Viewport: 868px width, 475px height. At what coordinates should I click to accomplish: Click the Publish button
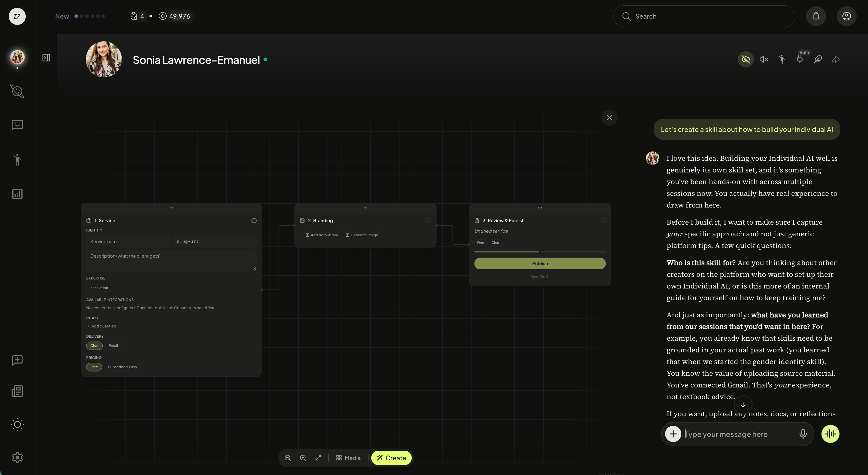point(540,263)
